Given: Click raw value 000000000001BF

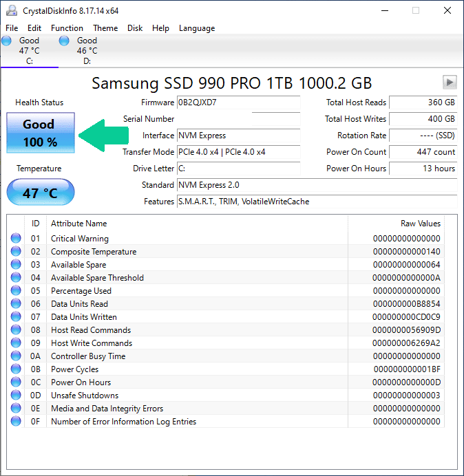Looking at the screenshot, I should [x=407, y=369].
